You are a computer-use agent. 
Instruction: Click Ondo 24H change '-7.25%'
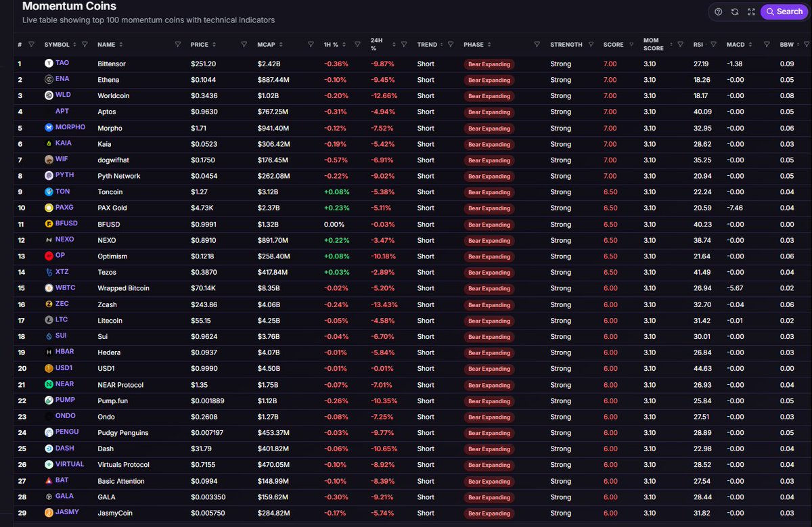(x=382, y=417)
